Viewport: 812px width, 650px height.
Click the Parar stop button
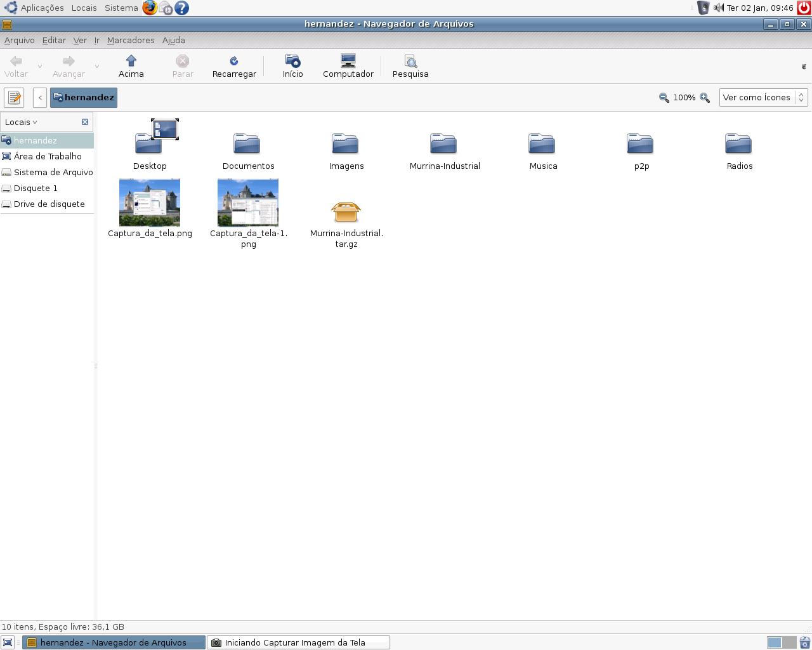[183, 66]
